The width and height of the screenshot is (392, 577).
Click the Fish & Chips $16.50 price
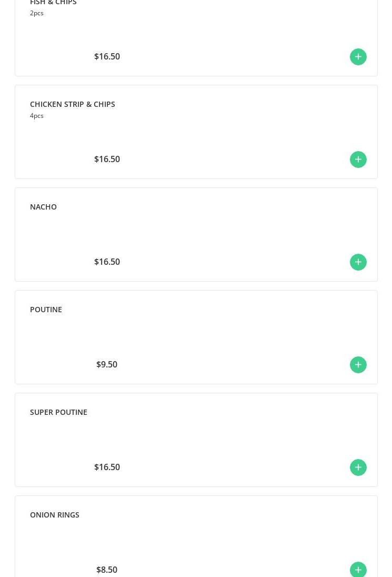107,56
